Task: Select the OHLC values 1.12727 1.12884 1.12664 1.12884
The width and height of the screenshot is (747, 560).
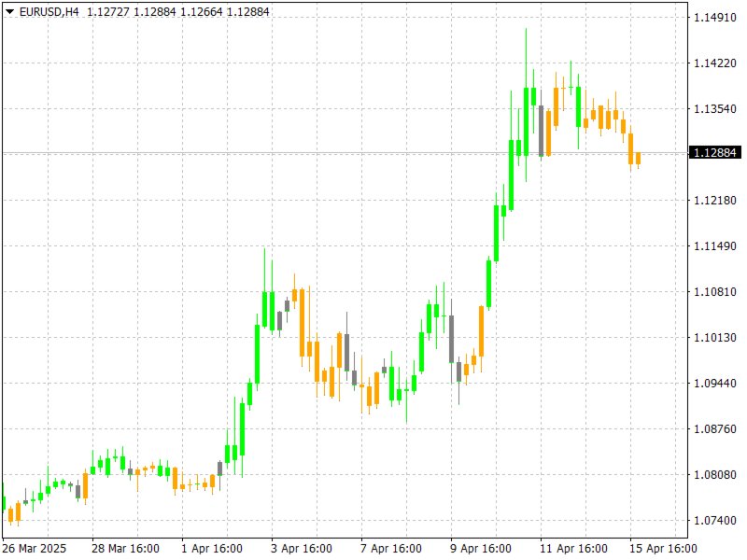Action: 178,11
